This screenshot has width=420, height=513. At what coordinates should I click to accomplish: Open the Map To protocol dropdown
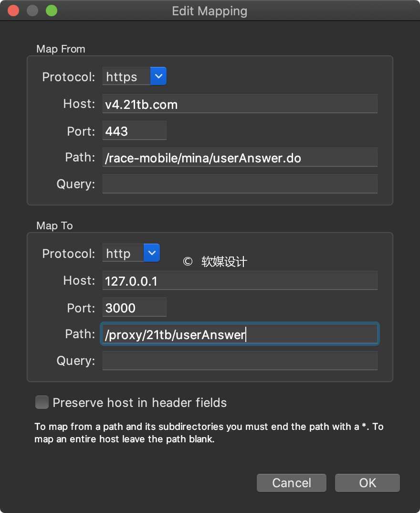pos(151,252)
